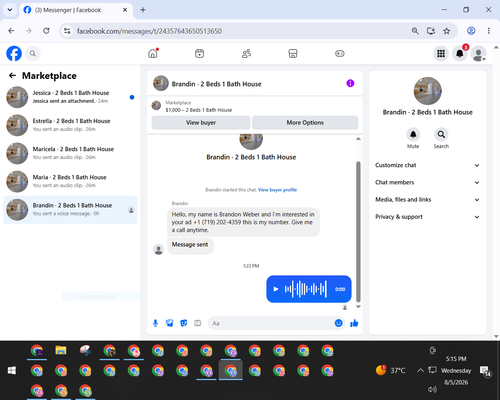Click the install app icon in address bar
500x400 pixels.
point(431,31)
